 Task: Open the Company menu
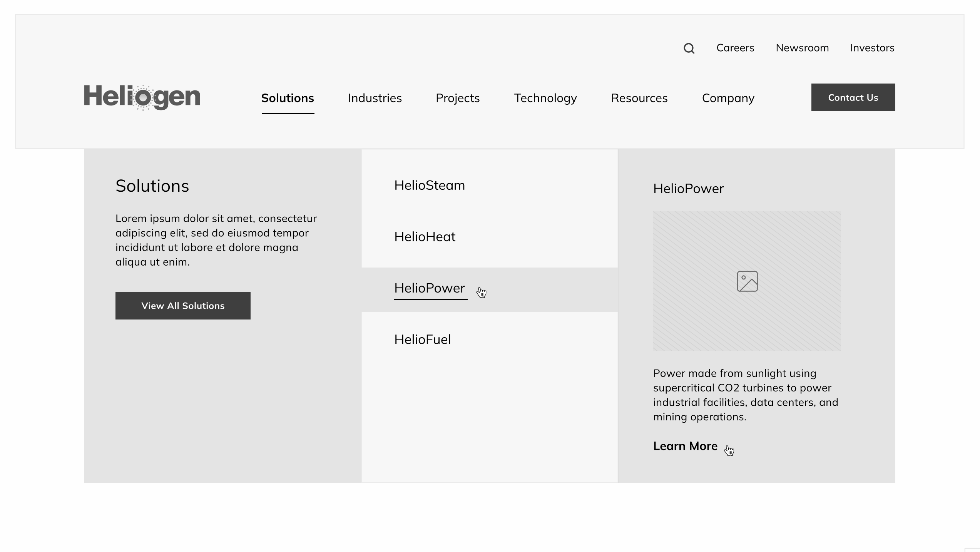(728, 98)
